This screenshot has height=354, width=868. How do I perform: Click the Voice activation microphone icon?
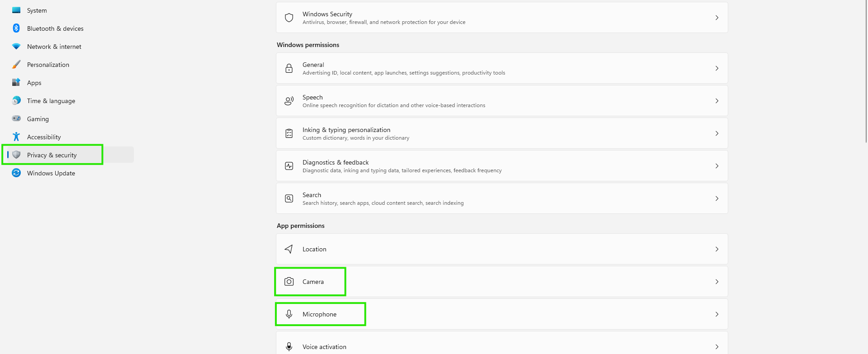pyautogui.click(x=289, y=347)
